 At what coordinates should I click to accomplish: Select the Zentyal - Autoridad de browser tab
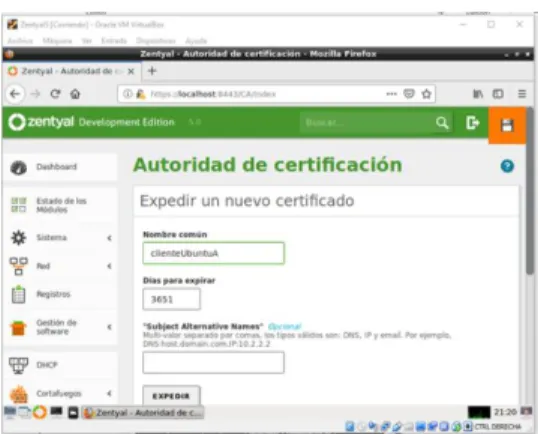click(72, 71)
